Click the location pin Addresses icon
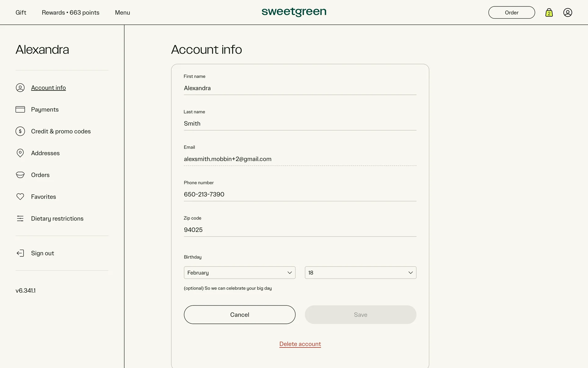 [20, 153]
